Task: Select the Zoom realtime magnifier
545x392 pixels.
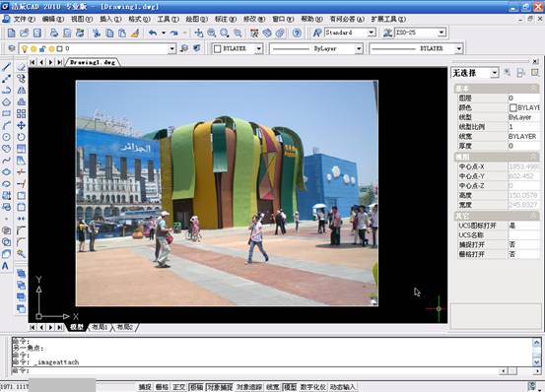Action: tap(211, 33)
